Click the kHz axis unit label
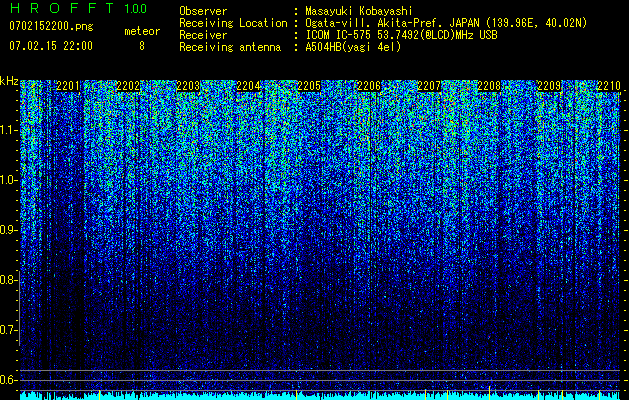Screen dimensions: 629x400 (x=9, y=81)
